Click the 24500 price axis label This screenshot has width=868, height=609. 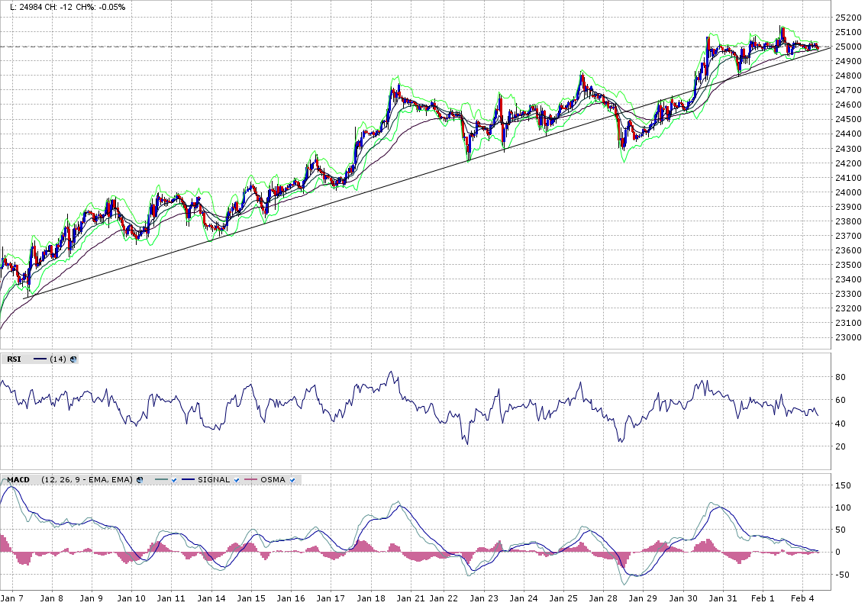[x=848, y=120]
